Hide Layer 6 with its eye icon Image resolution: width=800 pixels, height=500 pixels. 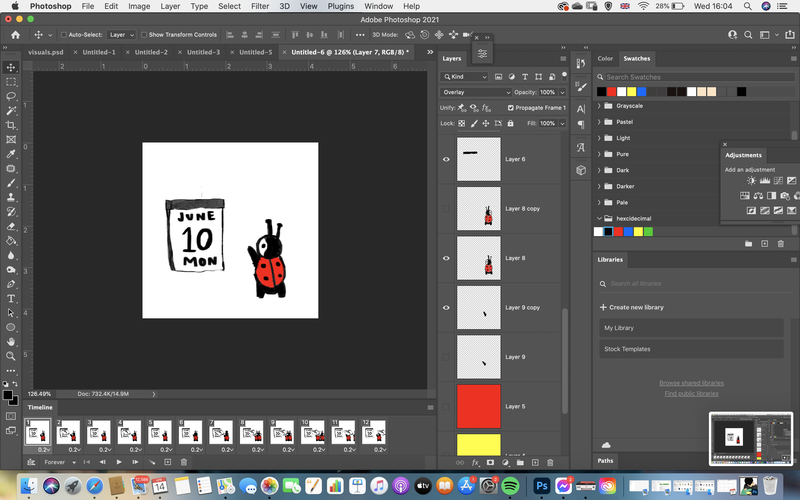(x=446, y=159)
